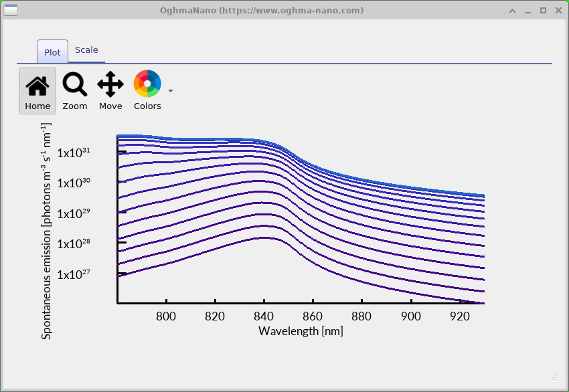Click the 900 x-axis tick label
The image size is (569, 392).
pos(411,316)
